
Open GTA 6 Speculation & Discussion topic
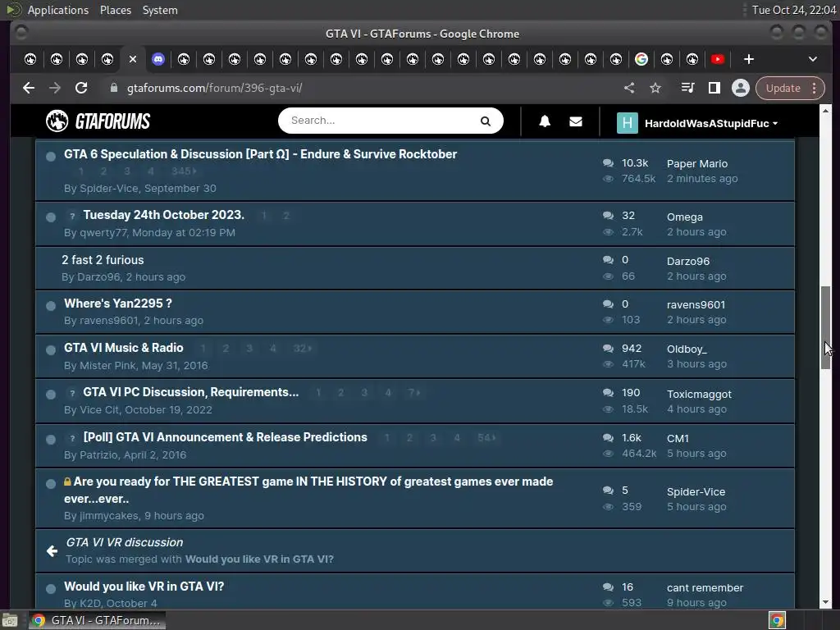260,154
